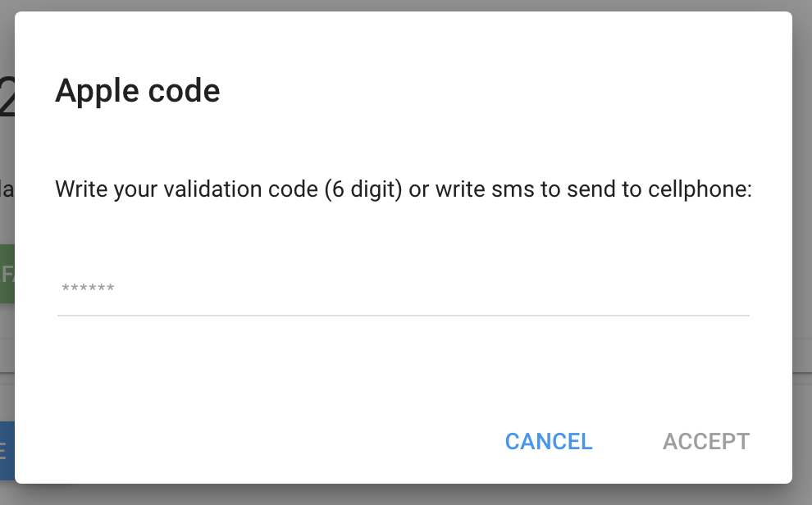
Task: Click the large digit 2 behind dialog
Action: coord(7,98)
